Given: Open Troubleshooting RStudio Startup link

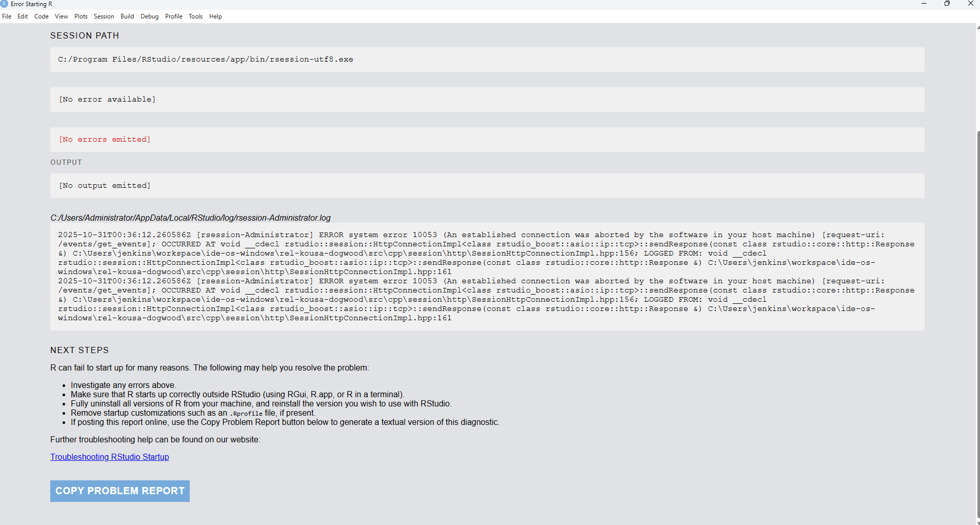Looking at the screenshot, I should click(110, 457).
